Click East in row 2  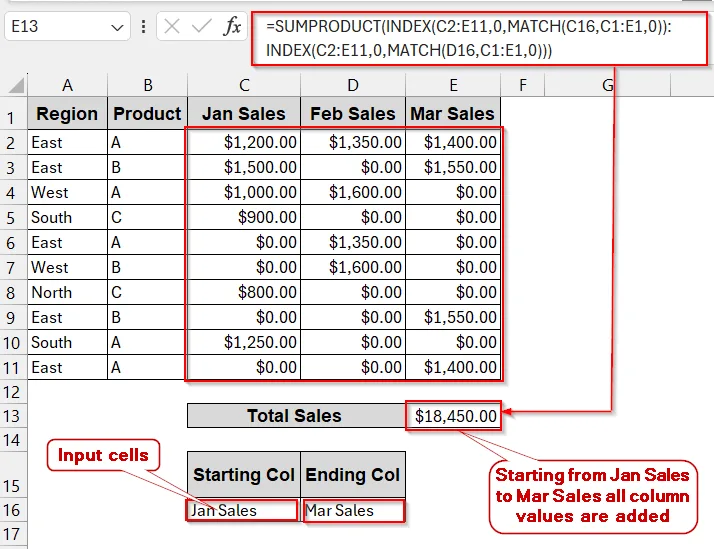pos(67,142)
